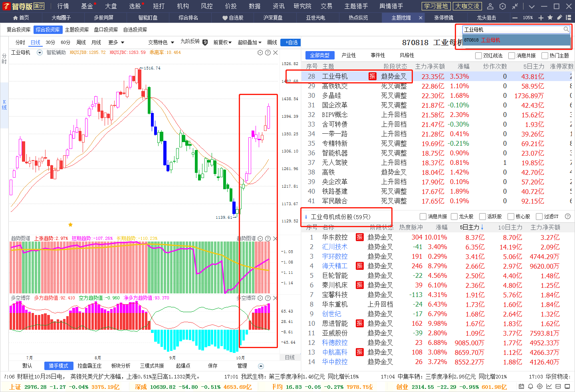The width and height of the screenshot is (575, 392).
Task: Click the hexagon settings icon in title bar
Action: [503, 6]
